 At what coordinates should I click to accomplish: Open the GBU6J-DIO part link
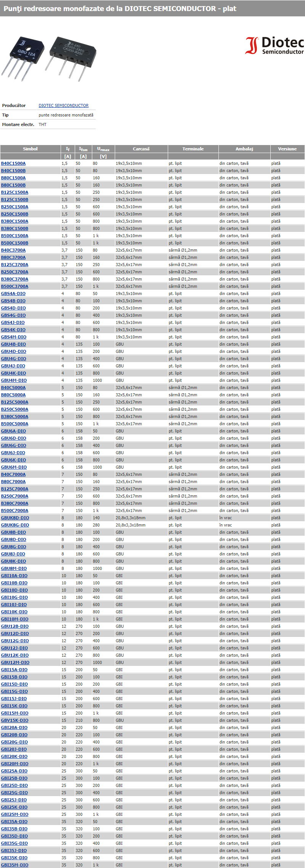point(13,453)
